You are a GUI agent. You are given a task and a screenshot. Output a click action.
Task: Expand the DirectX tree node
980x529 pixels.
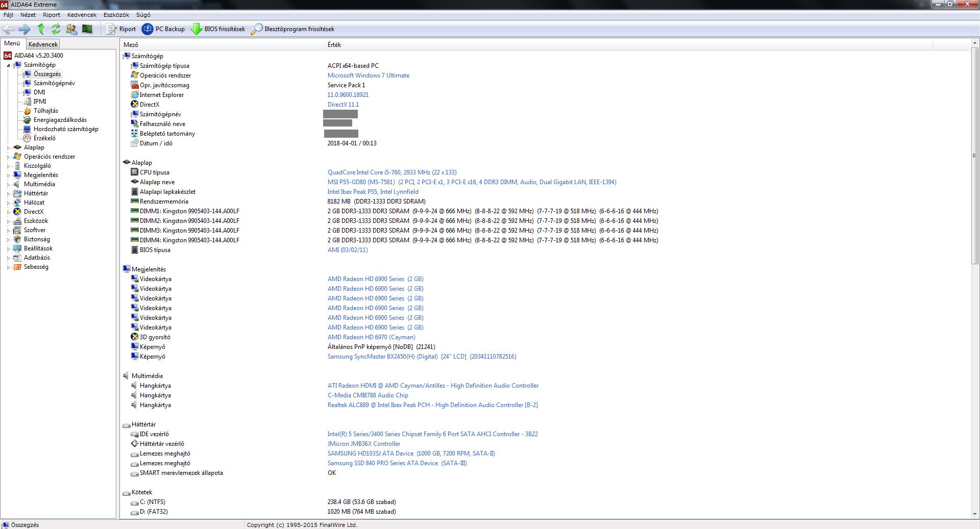click(x=8, y=212)
